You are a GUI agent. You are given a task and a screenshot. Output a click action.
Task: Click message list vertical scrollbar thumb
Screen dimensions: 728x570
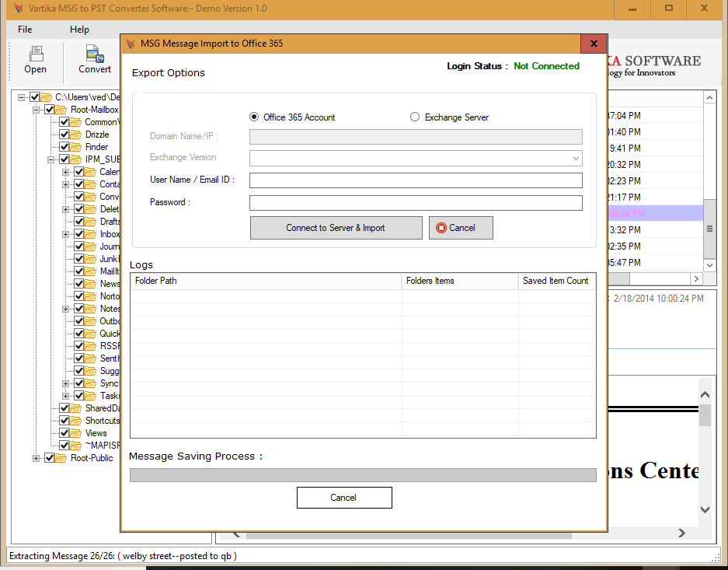point(709,229)
